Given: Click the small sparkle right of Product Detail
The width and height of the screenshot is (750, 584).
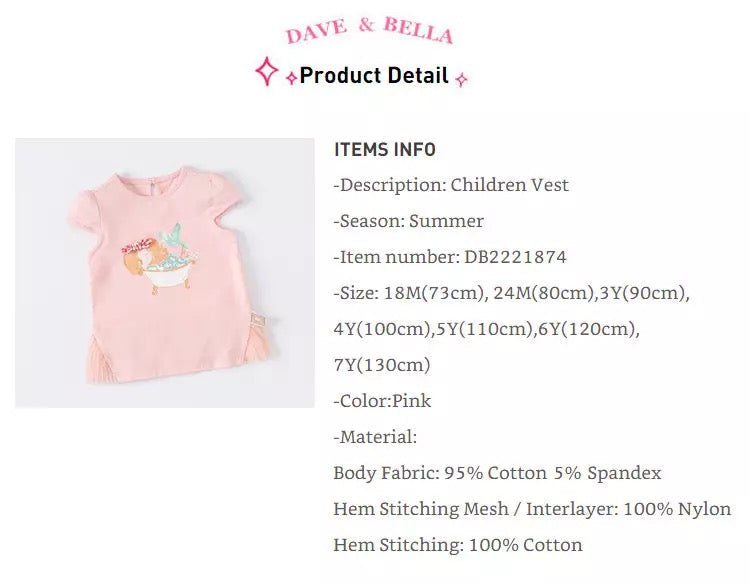Looking at the screenshot, I should coord(461,79).
